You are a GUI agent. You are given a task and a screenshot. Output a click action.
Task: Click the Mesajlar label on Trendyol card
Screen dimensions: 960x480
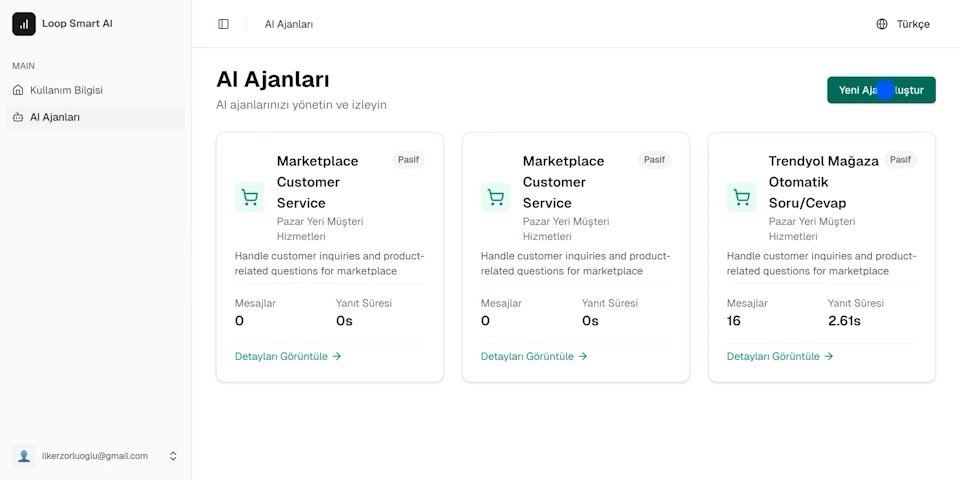(747, 303)
